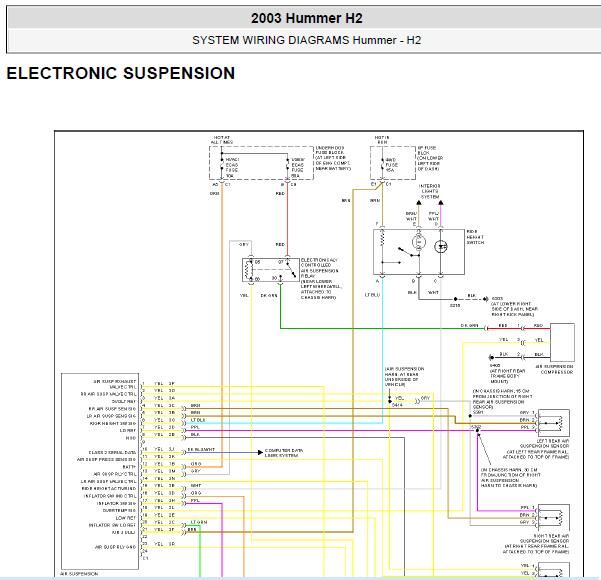
Task: Select the "BATT+" pin label
Action: tap(129, 467)
